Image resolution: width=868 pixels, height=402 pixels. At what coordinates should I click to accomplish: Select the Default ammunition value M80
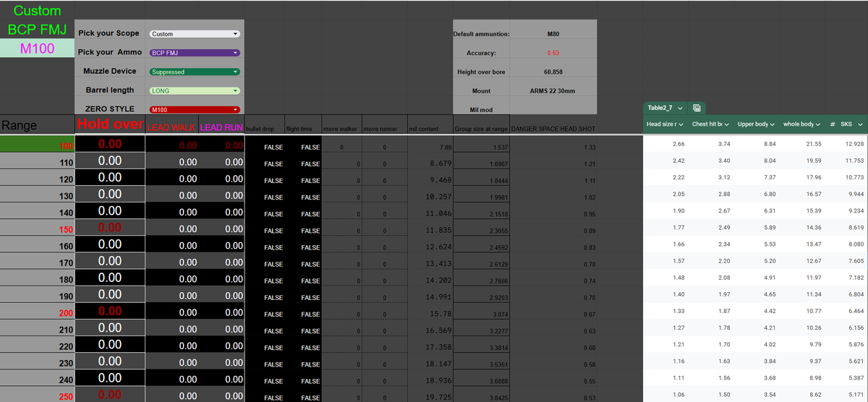tap(553, 34)
